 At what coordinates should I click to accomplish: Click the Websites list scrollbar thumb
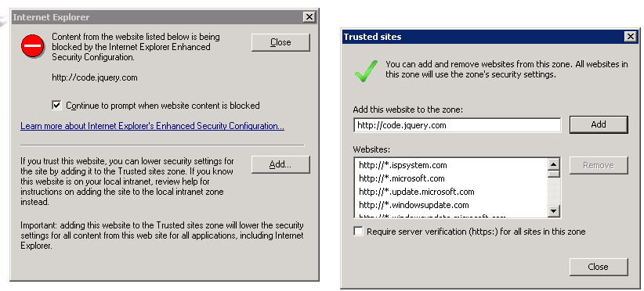coord(554,174)
